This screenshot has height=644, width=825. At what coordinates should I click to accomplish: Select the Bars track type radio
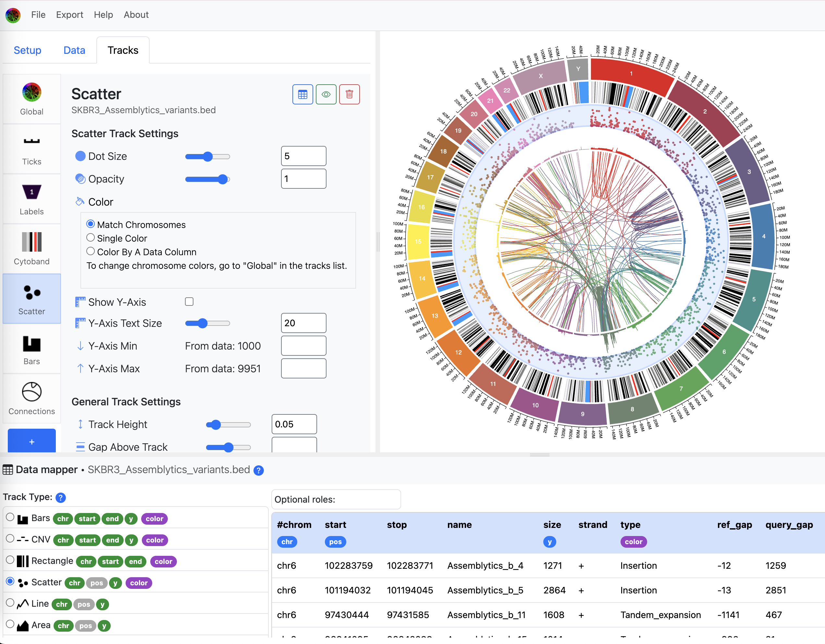coord(10,518)
